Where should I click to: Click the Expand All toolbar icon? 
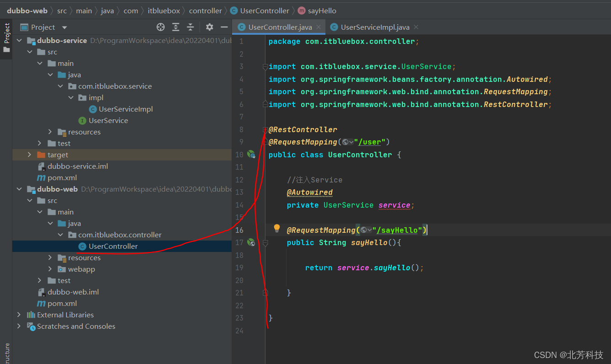pos(176,27)
